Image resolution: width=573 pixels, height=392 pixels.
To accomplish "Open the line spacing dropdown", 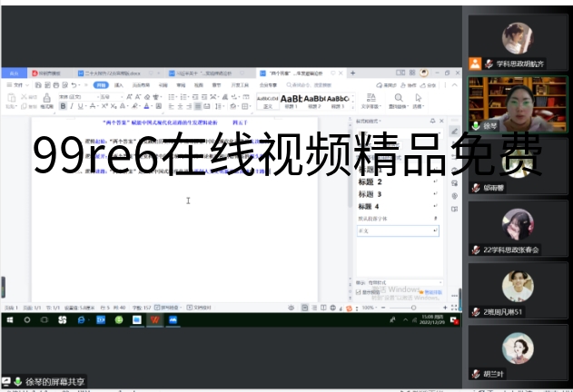I will 219,106.
